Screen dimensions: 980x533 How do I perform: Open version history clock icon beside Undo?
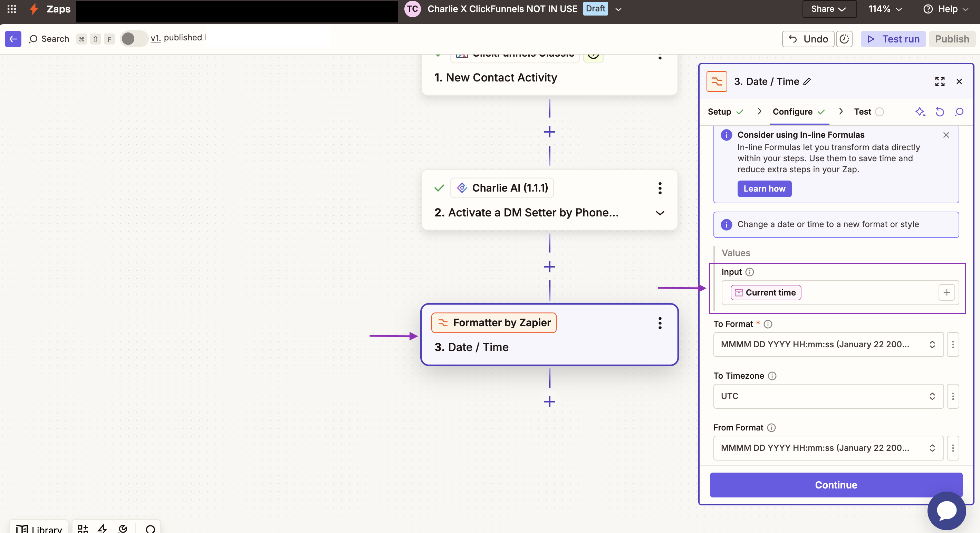(x=844, y=39)
